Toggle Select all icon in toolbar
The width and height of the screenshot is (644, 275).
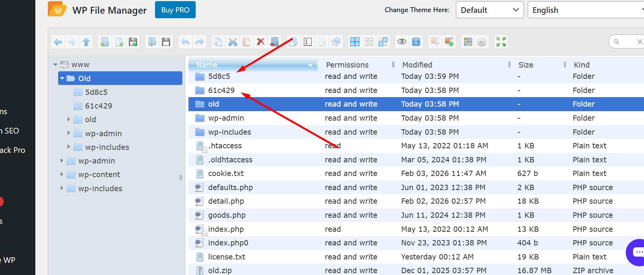354,42
